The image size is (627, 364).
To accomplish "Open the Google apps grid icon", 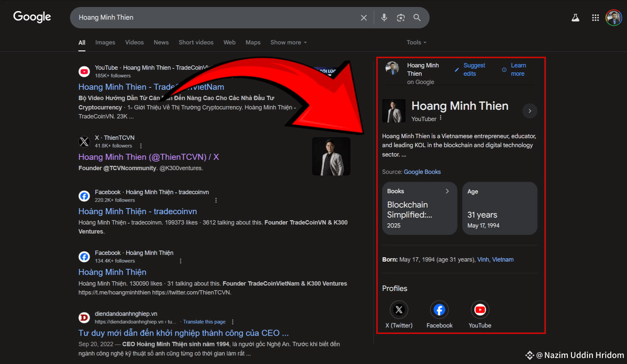I will [595, 18].
